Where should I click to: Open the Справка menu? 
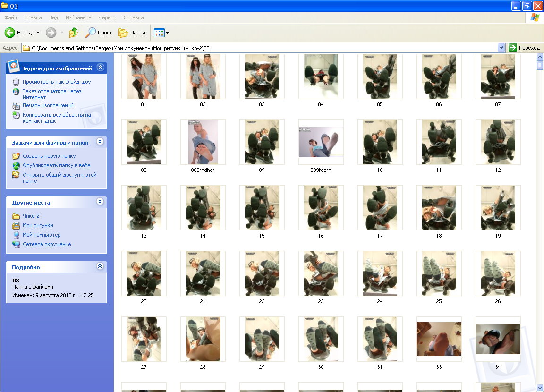coord(134,17)
